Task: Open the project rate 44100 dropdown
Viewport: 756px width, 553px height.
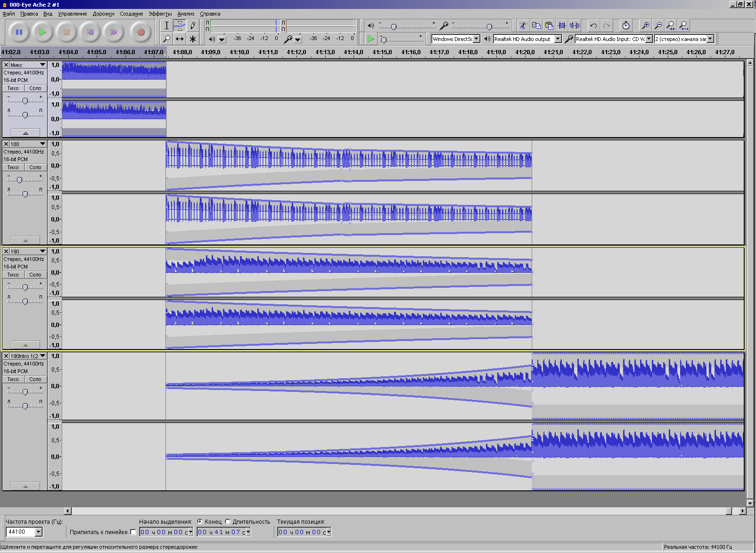Action: (x=39, y=532)
